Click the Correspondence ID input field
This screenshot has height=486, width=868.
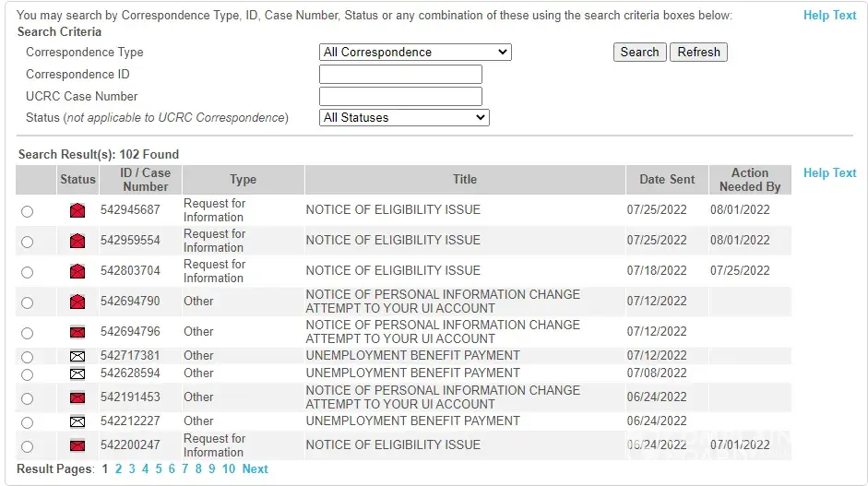tap(400, 75)
